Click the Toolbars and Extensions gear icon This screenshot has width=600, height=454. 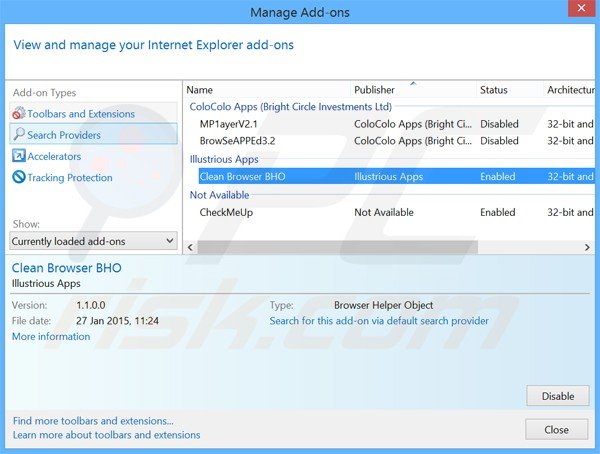pos(19,113)
